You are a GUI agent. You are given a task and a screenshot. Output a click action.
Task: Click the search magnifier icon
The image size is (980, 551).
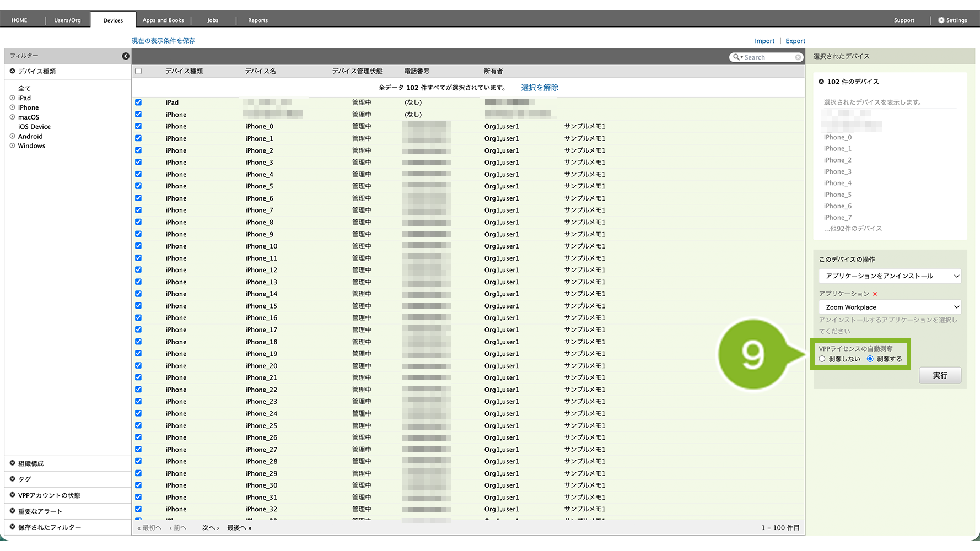(736, 57)
